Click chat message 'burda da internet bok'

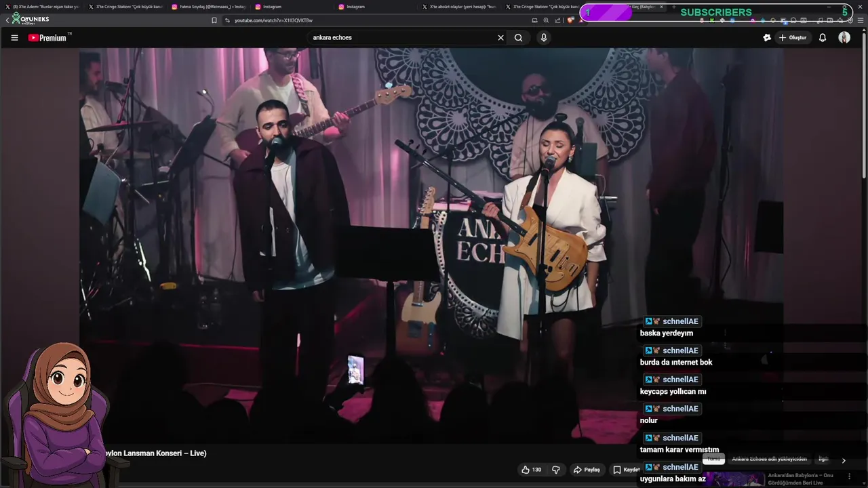tap(676, 363)
